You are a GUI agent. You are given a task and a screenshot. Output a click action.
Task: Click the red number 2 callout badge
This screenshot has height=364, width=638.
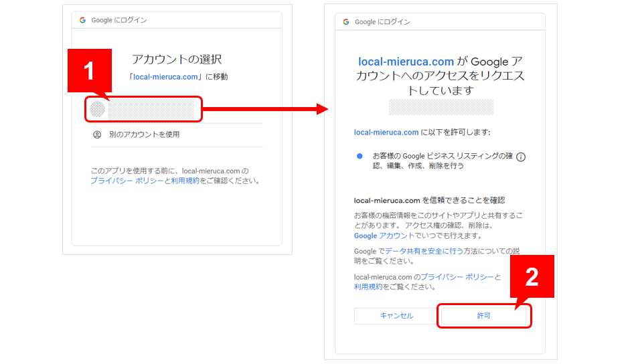point(532,276)
